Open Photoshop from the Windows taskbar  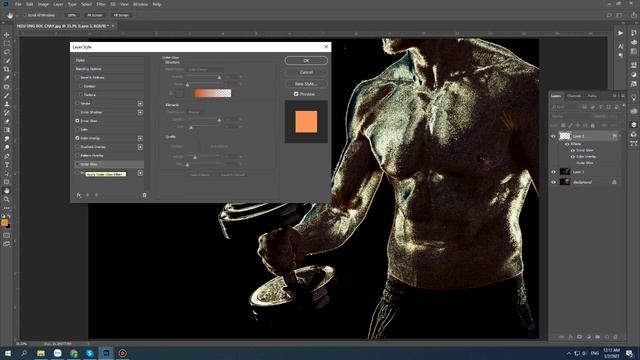[x=106, y=353]
